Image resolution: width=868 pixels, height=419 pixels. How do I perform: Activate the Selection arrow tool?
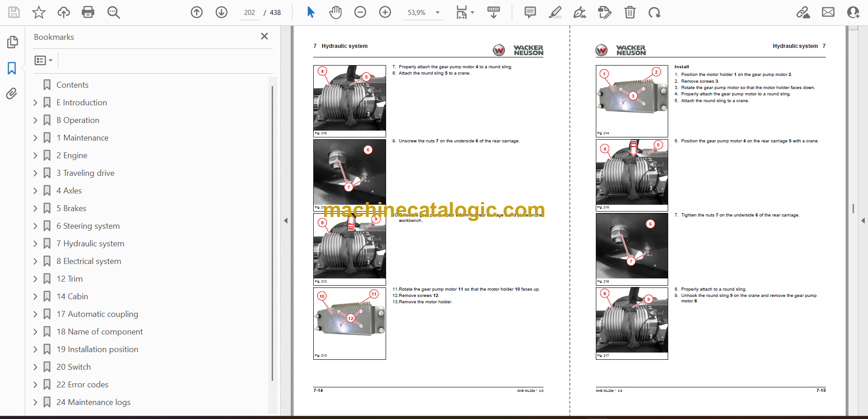311,12
